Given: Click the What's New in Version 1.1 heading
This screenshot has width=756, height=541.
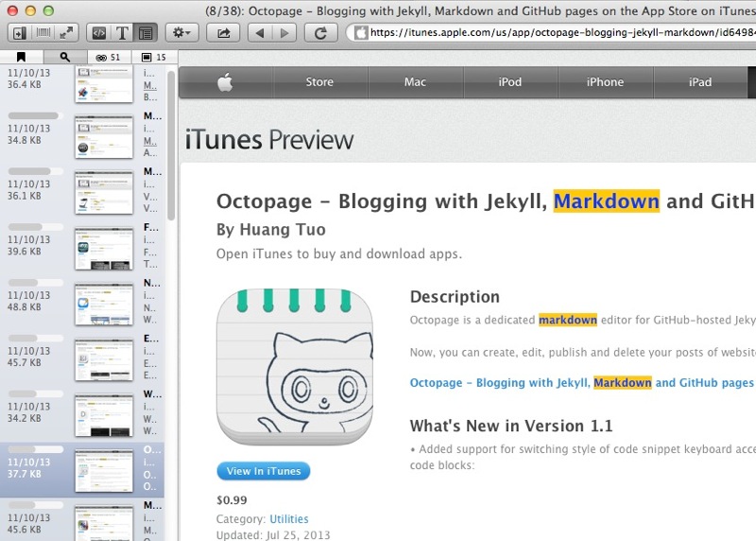Looking at the screenshot, I should coord(511,426).
